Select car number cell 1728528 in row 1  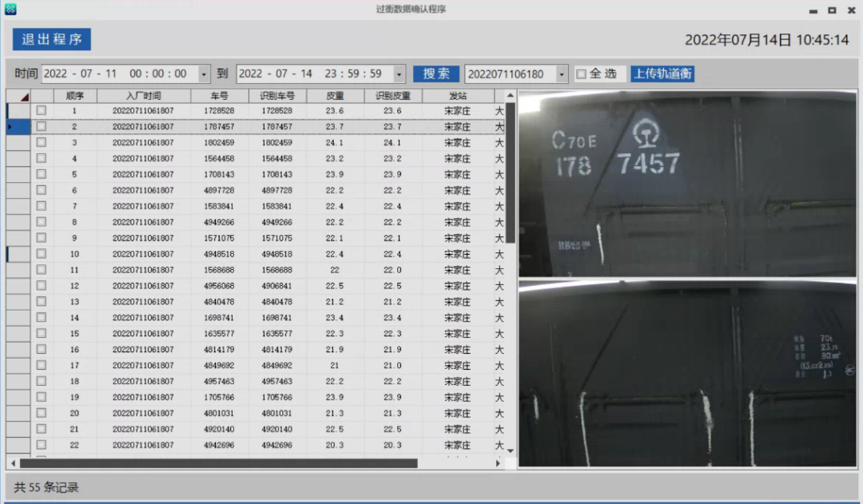pos(219,110)
